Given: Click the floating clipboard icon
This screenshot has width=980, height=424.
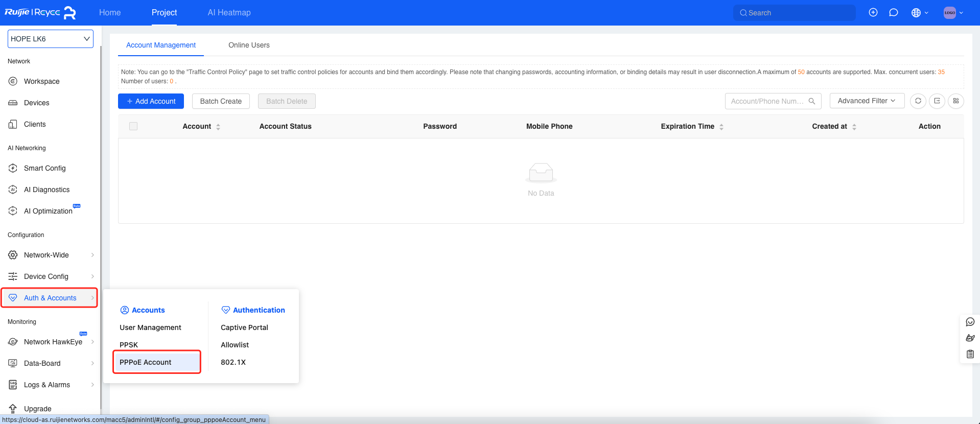Looking at the screenshot, I should (970, 354).
